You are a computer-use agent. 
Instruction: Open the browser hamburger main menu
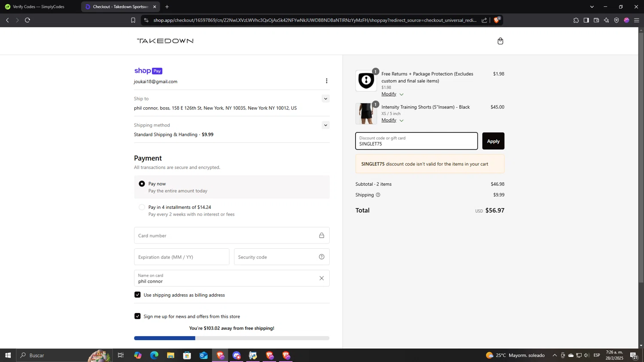[x=637, y=20]
